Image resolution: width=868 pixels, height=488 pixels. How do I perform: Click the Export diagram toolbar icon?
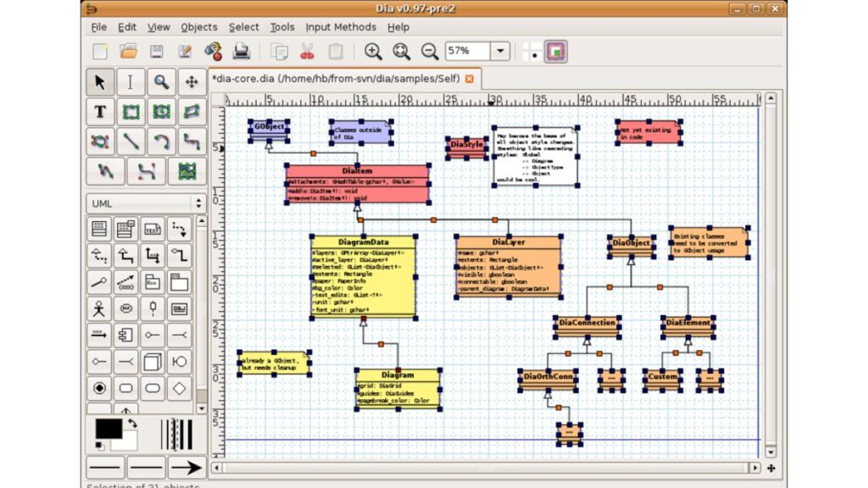point(213,52)
